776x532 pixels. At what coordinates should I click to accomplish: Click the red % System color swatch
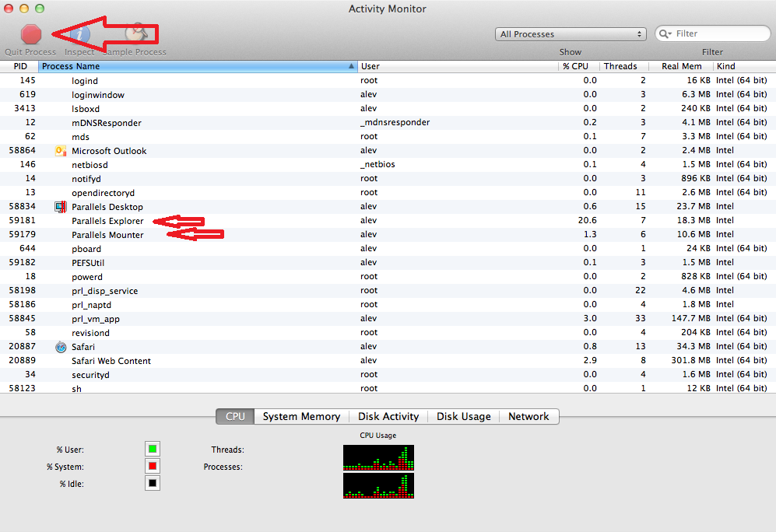[x=153, y=466]
